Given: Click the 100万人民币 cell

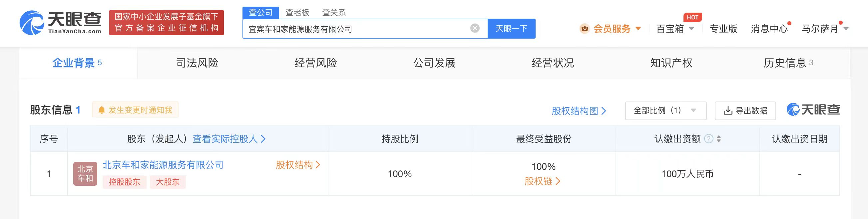Looking at the screenshot, I should click(687, 174).
